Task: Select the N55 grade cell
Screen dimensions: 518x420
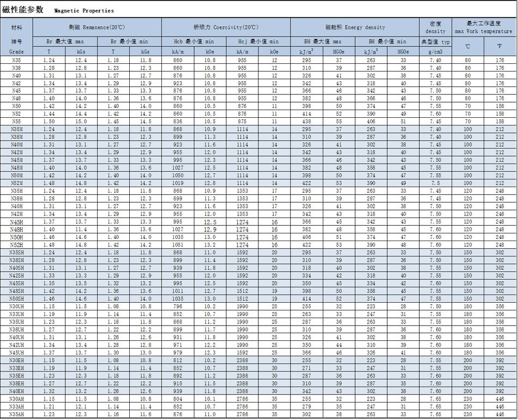Action: coord(16,121)
